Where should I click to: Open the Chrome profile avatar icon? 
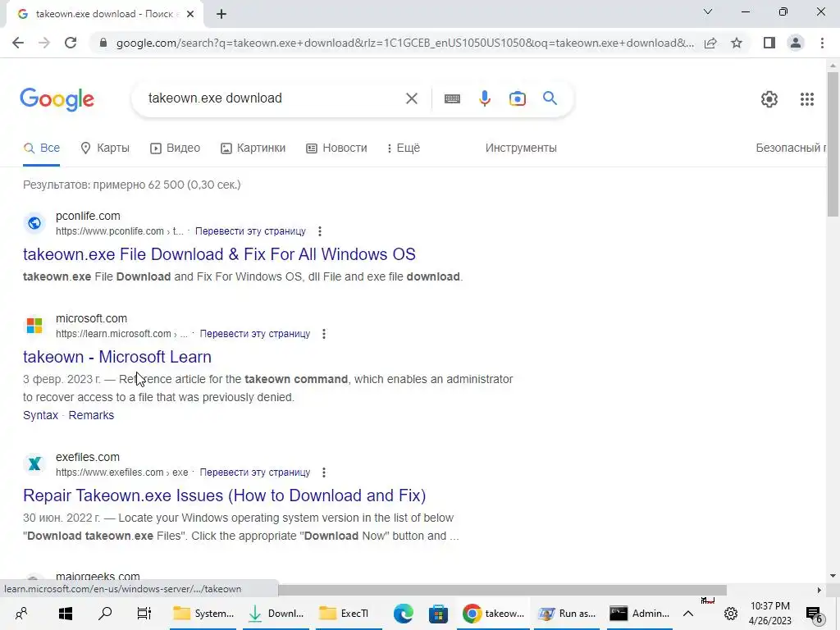(x=796, y=43)
